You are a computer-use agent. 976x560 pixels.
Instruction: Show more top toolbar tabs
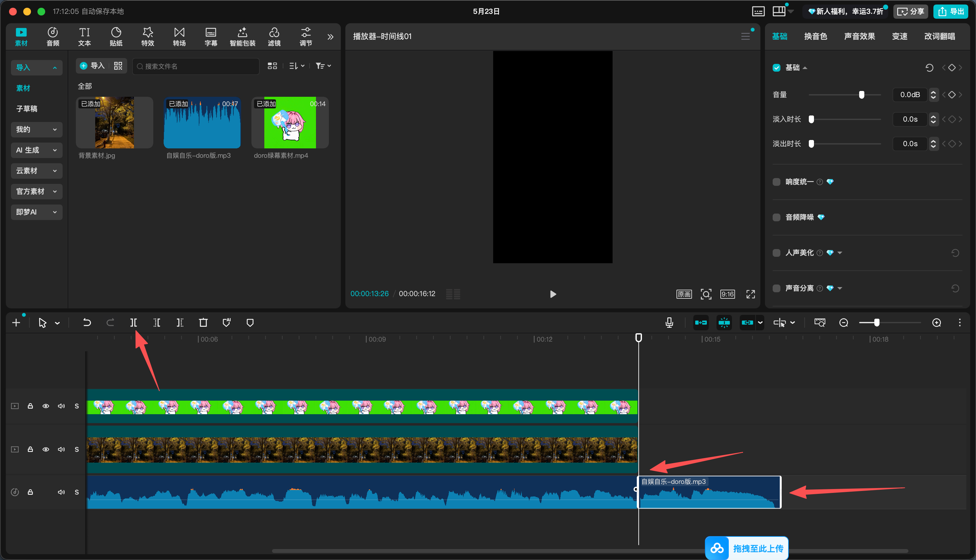click(330, 37)
